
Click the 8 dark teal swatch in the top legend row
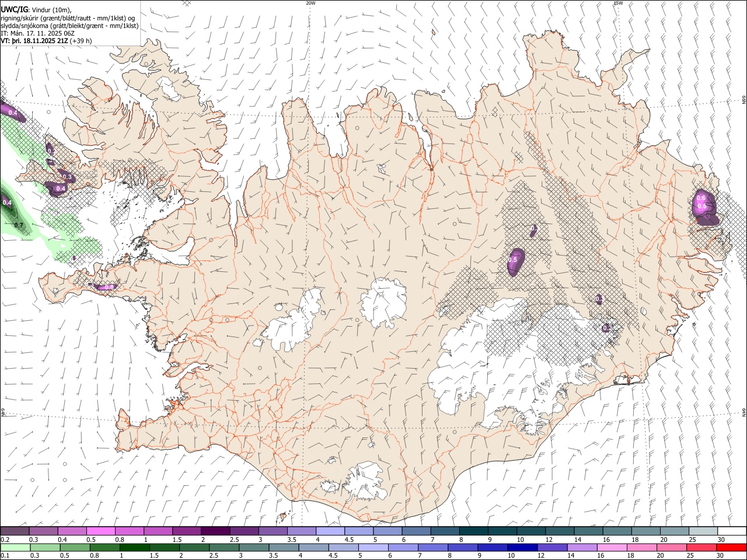coord(473,531)
